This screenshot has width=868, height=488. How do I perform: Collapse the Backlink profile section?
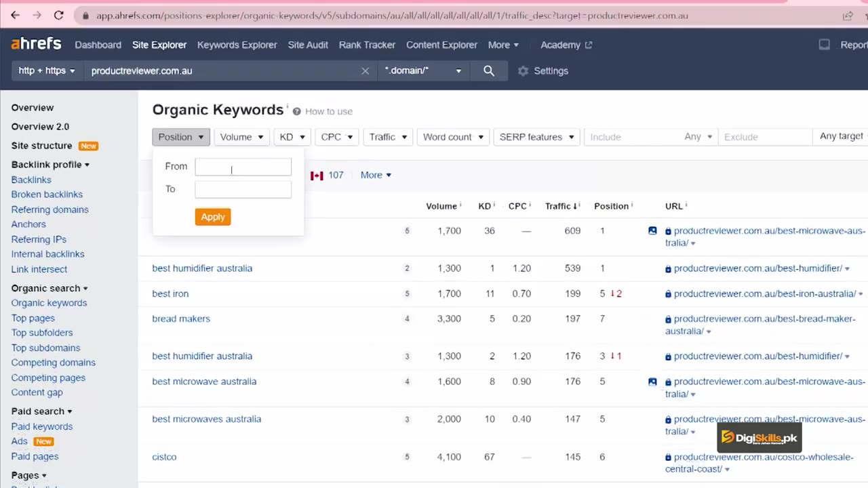click(50, 165)
